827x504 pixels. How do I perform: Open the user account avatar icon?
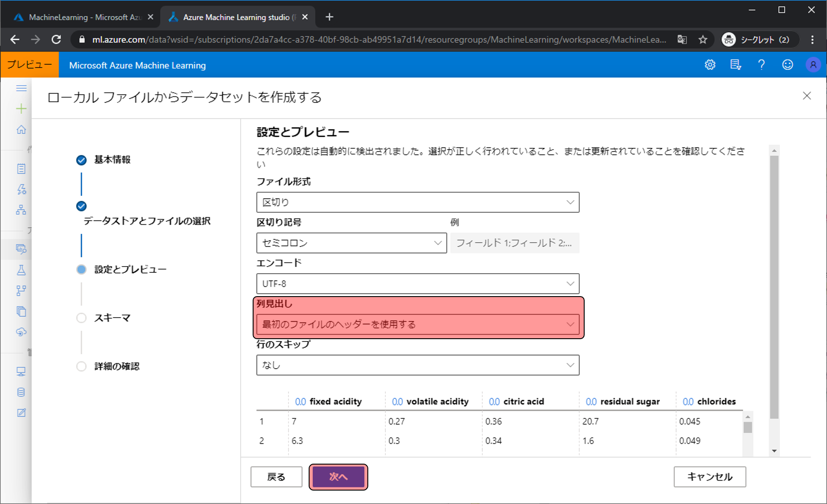[x=813, y=65]
